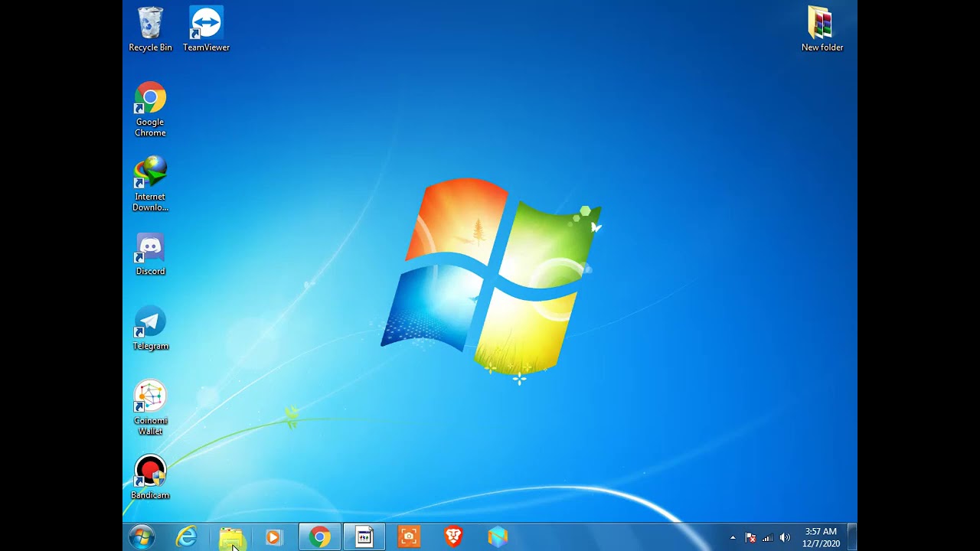Click the Show desktop button in the taskbar corner
The image size is (980, 551).
852,537
